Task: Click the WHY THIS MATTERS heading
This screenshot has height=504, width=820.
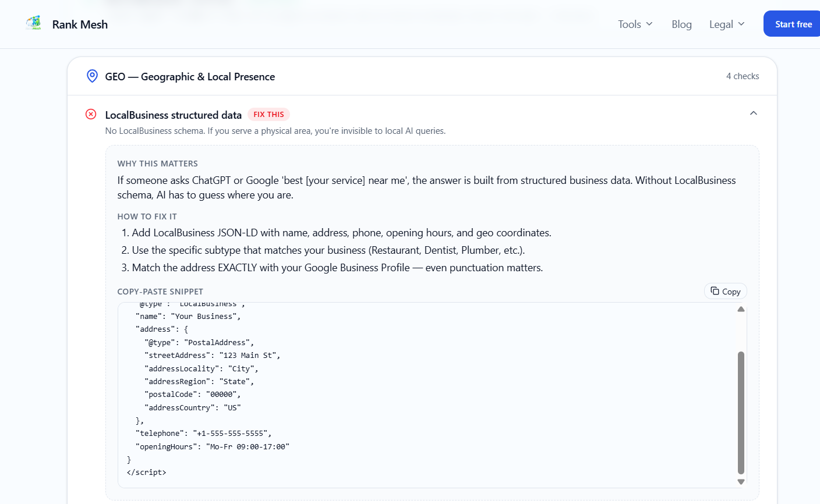Action: point(158,164)
